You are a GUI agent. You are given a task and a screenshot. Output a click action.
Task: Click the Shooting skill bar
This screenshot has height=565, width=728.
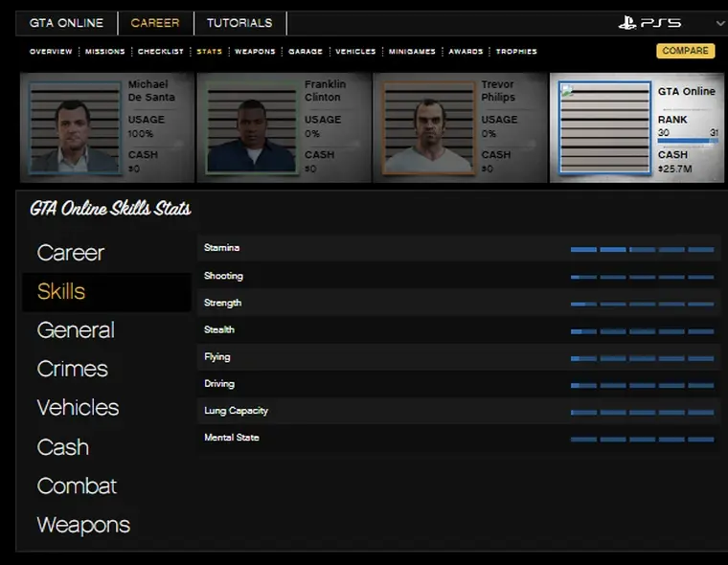[642, 277]
